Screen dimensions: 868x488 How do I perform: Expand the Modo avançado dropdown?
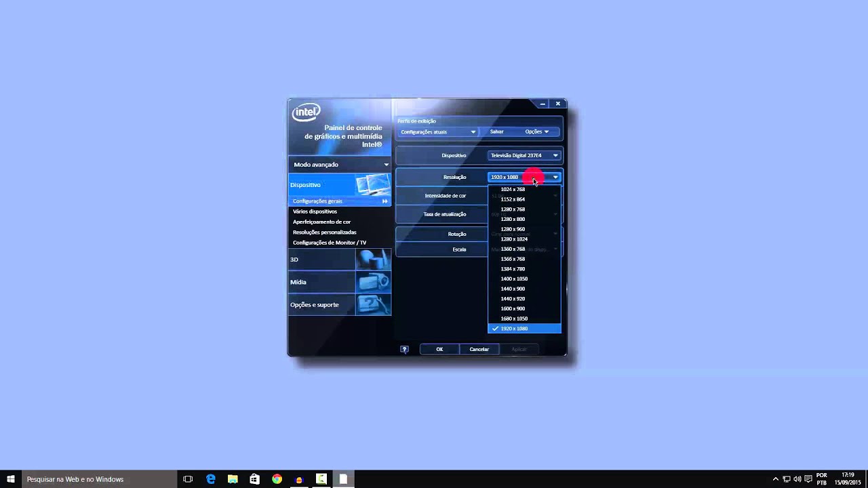(x=340, y=165)
